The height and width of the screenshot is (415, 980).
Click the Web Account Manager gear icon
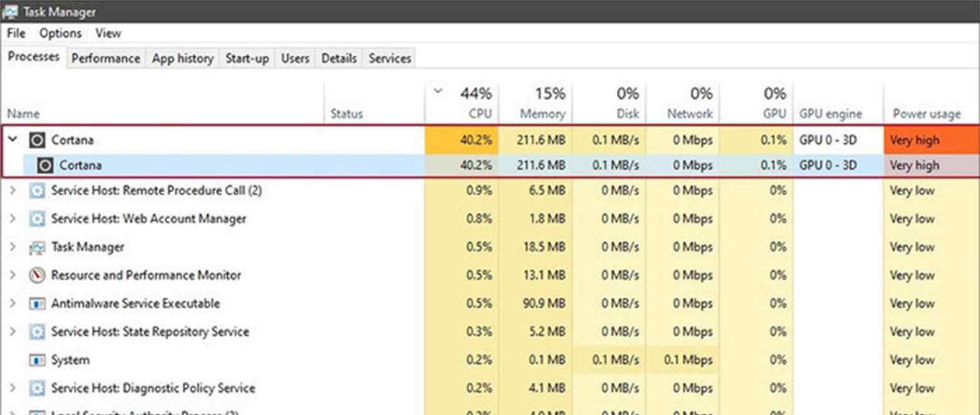point(37,219)
